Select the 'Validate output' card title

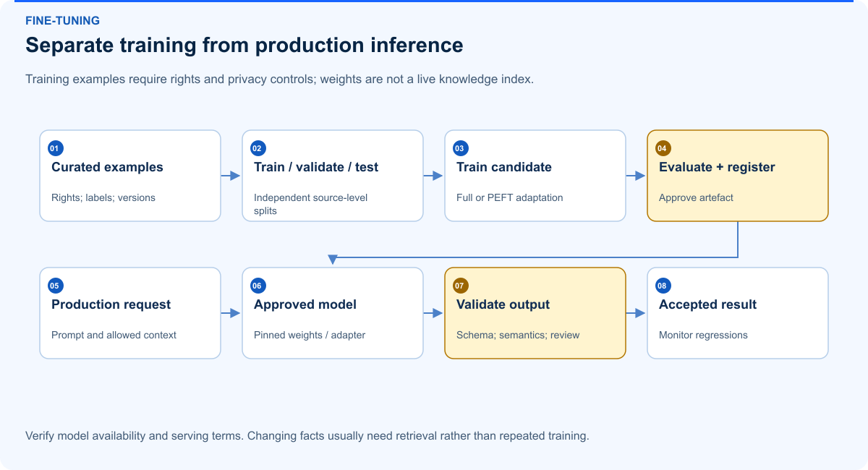pos(503,304)
